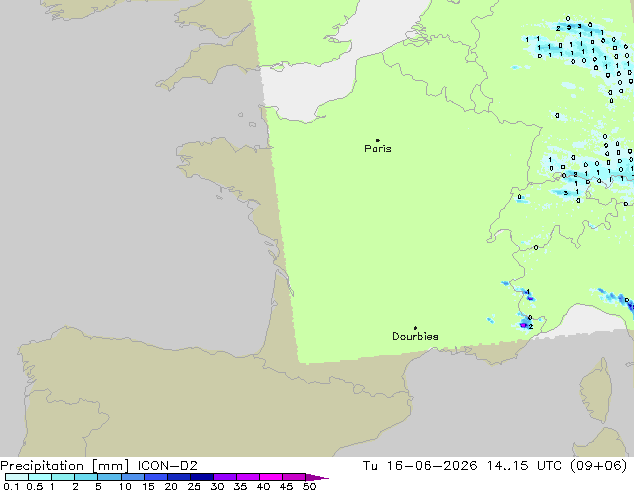Click the above-50 mm legend arrow tip

point(317,477)
